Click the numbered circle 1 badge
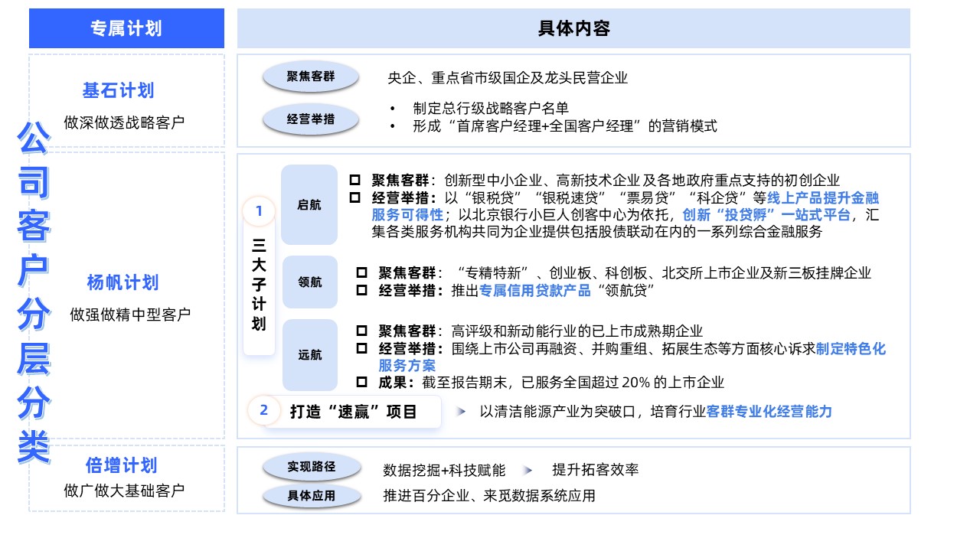This screenshot has height=551, width=980. pos(260,208)
